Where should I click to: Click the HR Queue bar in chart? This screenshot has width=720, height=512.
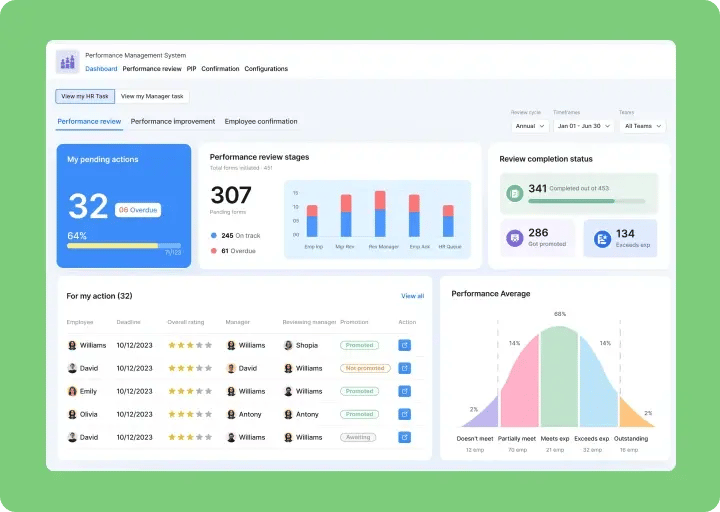448,221
